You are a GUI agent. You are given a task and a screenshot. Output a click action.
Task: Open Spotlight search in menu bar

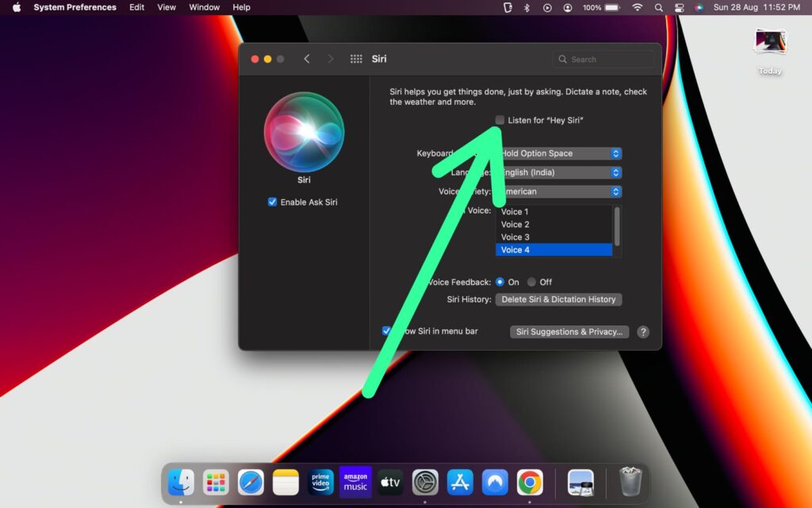(659, 7)
